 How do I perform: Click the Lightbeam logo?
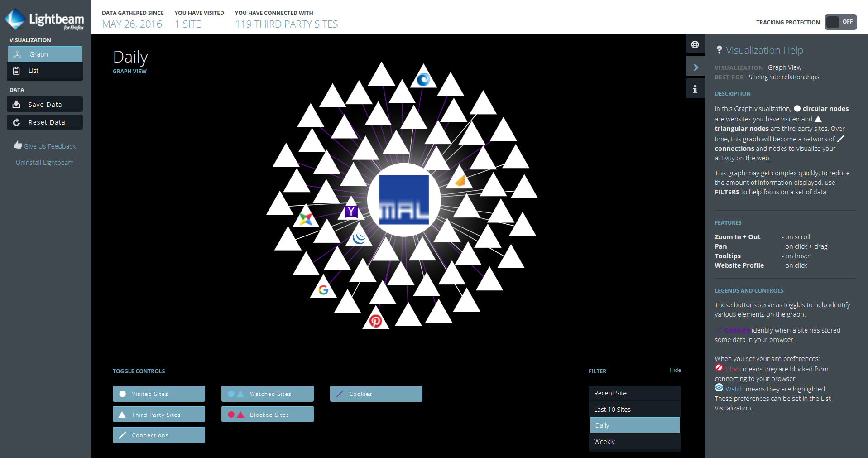click(x=44, y=19)
